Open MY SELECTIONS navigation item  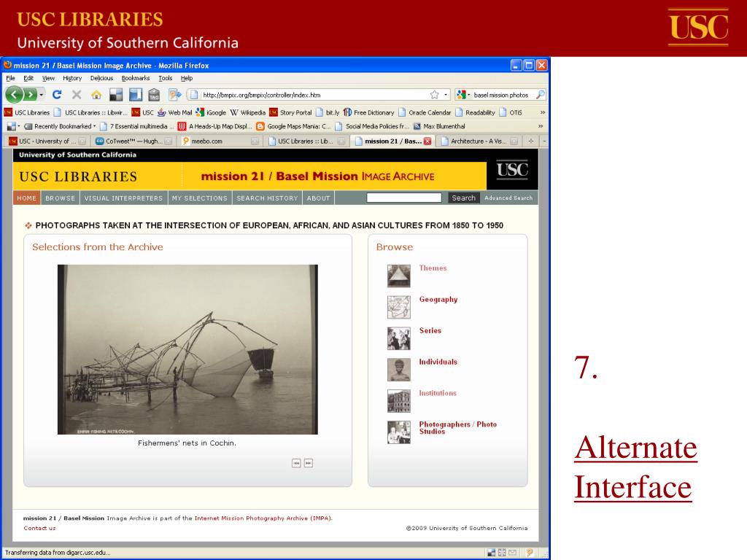pos(200,198)
